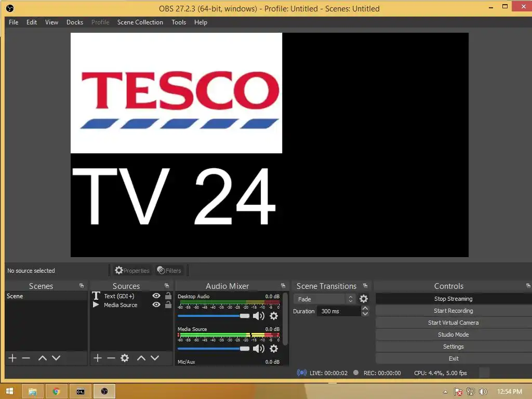Add a new scene with plus icon
This screenshot has width=532, height=399.
click(12, 358)
